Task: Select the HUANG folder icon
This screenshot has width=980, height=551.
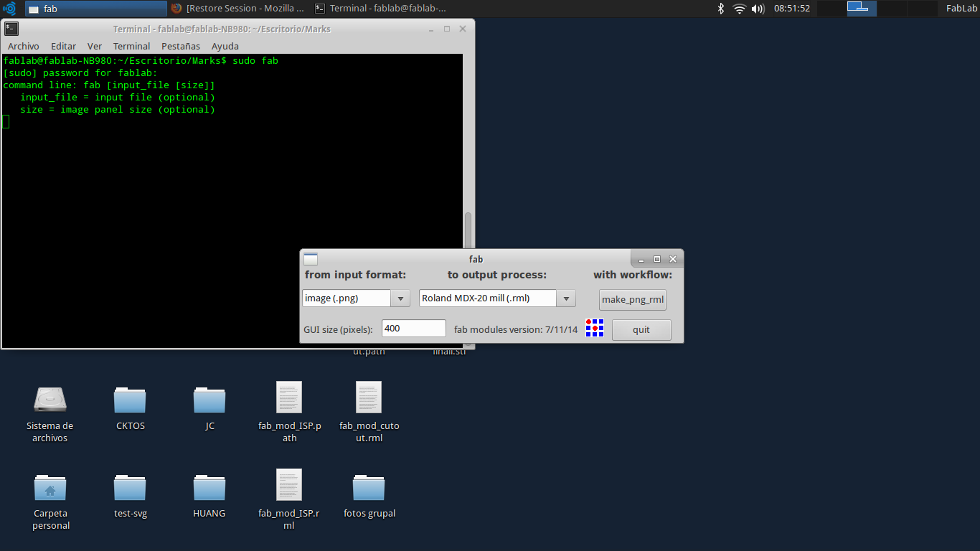Action: point(209,487)
